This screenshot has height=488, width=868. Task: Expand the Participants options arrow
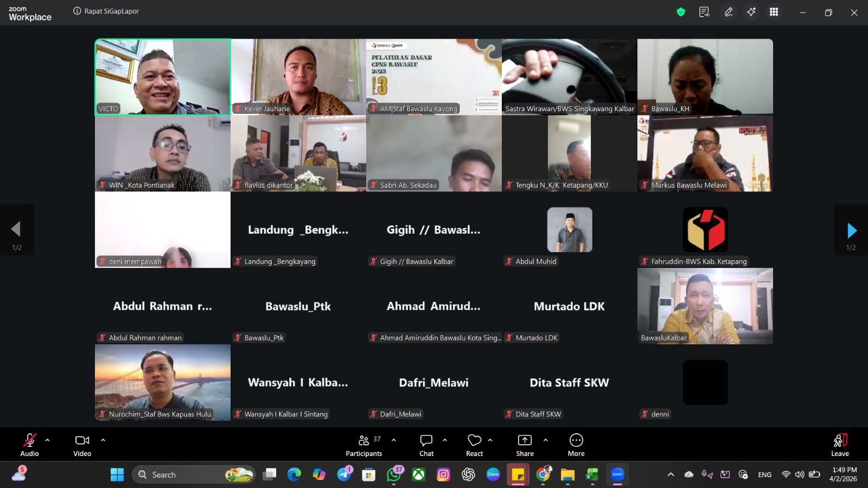click(x=394, y=440)
